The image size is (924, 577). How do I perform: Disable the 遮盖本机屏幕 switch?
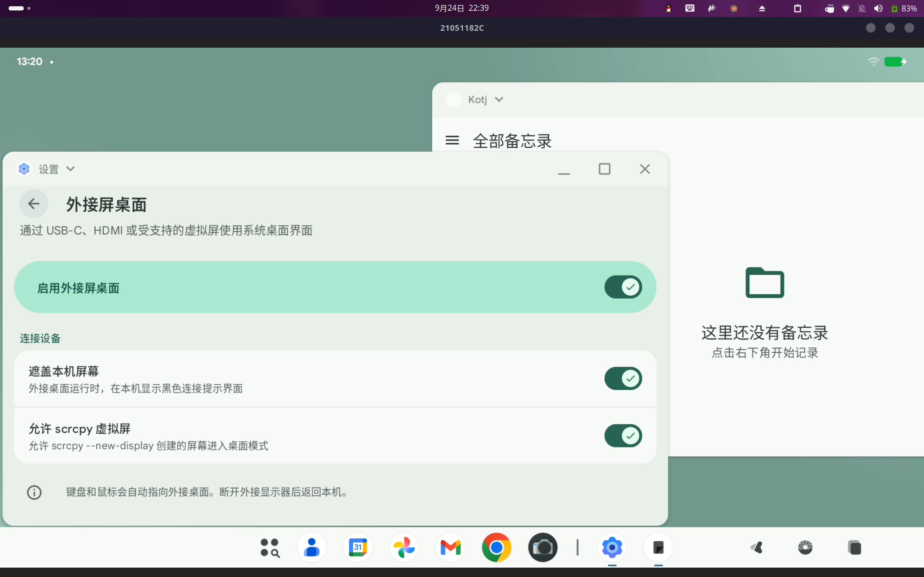pos(623,378)
